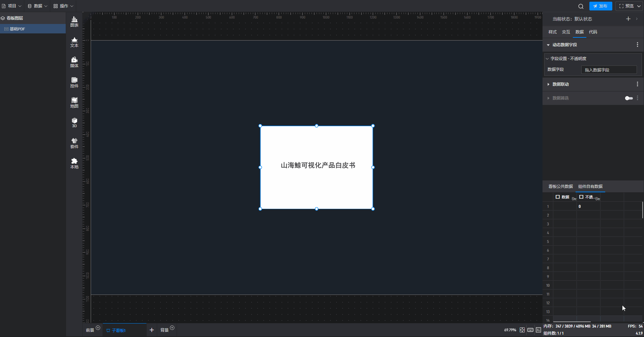Image resolution: width=644 pixels, height=337 pixels.
Task: Collapse 字段设置 - 不透明度 group
Action: point(547,59)
